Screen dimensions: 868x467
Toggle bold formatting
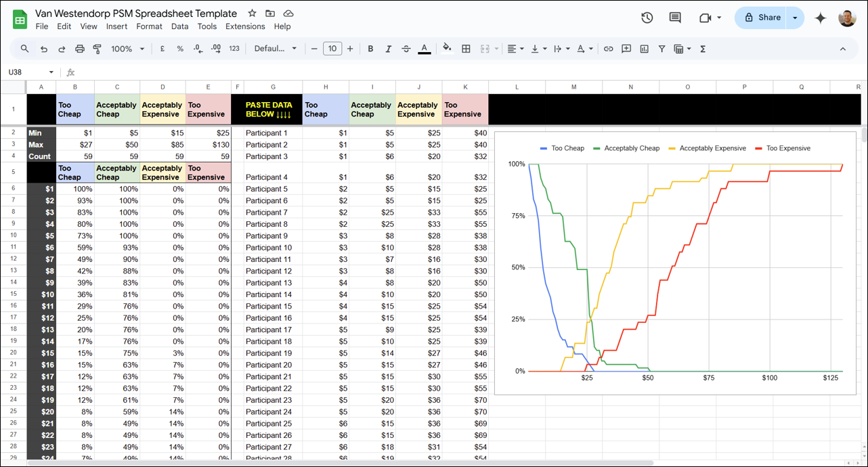370,49
